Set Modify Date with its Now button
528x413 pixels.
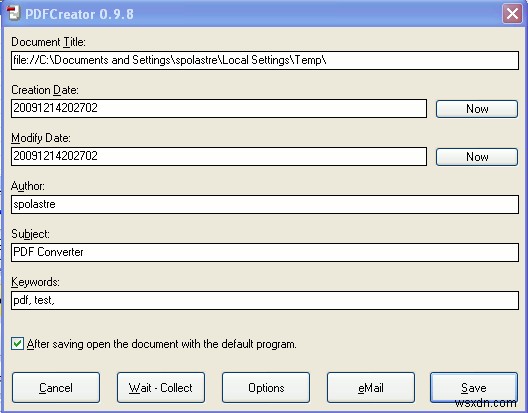[477, 157]
